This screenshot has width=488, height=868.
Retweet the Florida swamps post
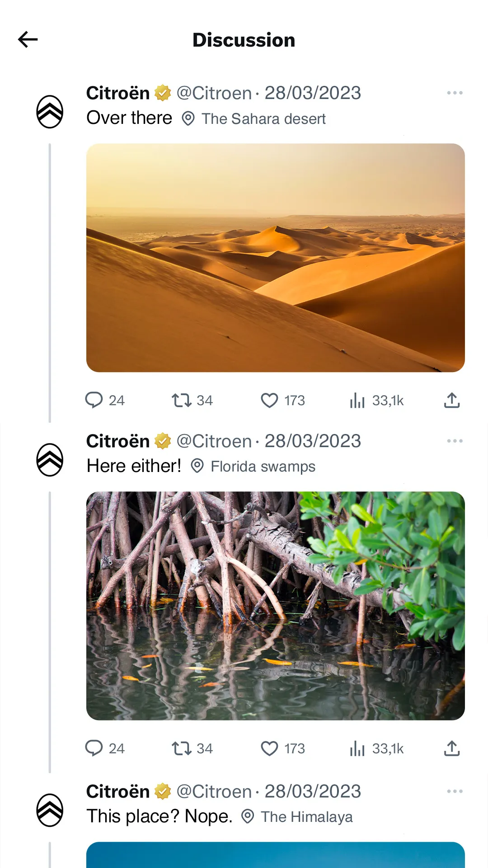tap(182, 748)
